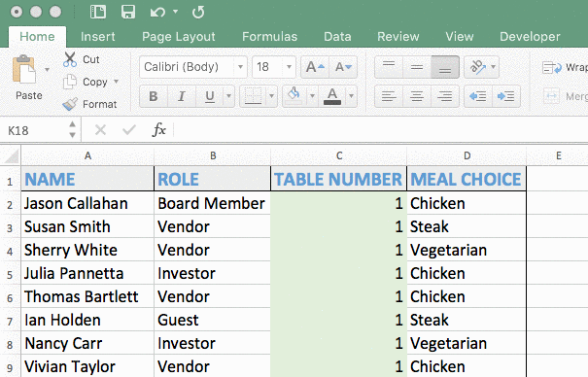Open the Undo history dropdown arrow

(x=175, y=12)
